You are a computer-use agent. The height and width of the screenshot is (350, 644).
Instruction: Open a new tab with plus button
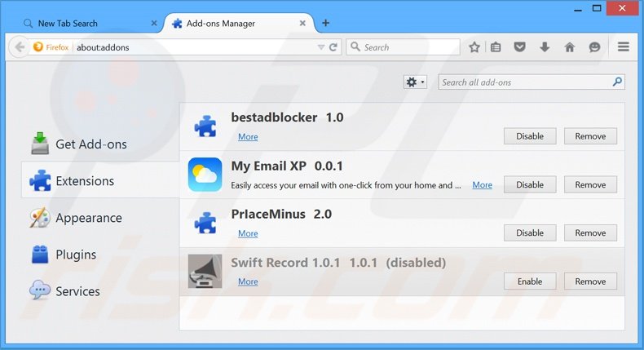(x=326, y=23)
